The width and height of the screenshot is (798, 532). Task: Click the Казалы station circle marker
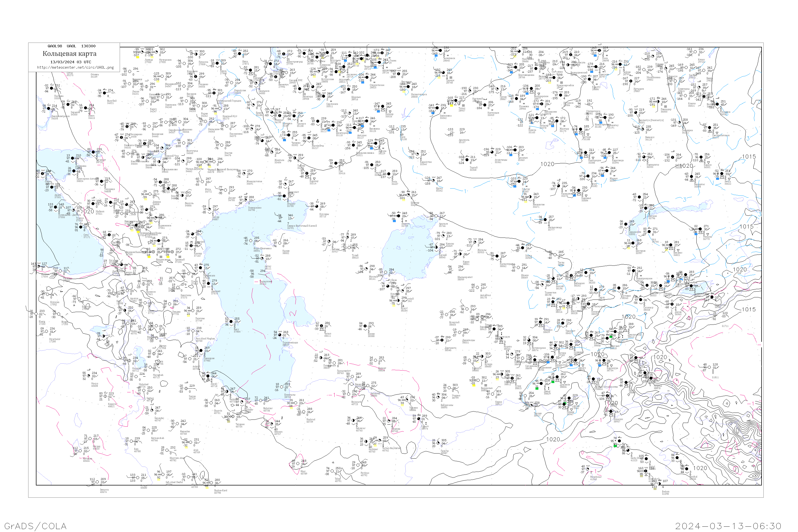pos(443,236)
